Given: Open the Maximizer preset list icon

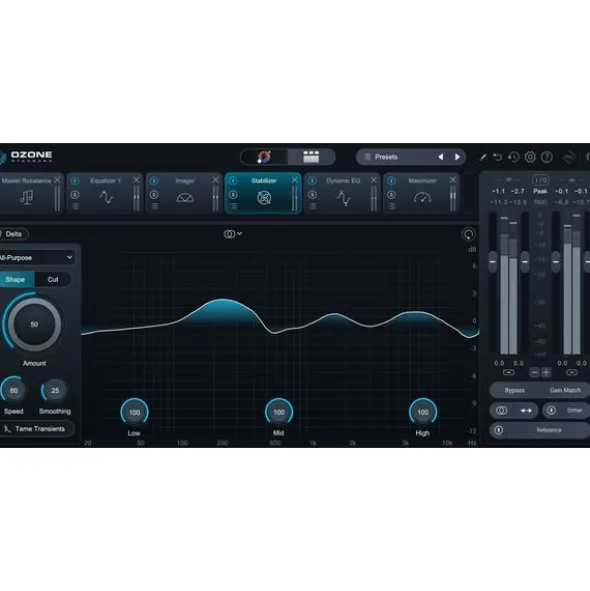Looking at the screenshot, I should (392, 206).
